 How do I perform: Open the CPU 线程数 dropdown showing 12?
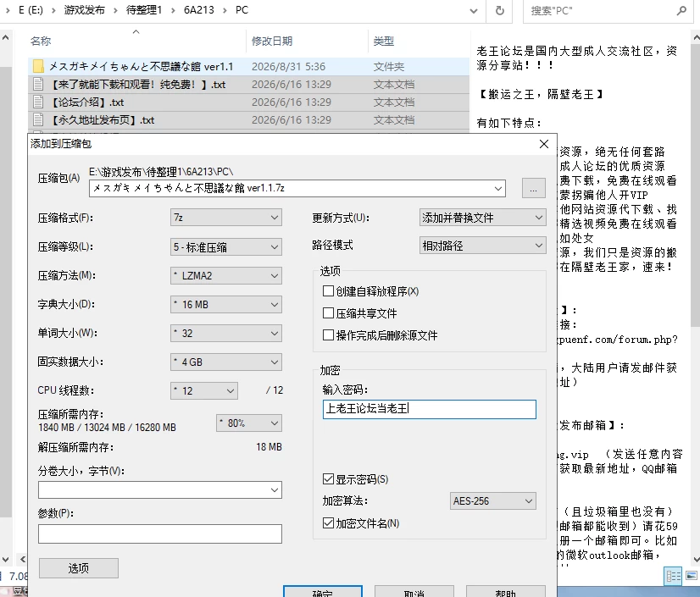point(204,391)
